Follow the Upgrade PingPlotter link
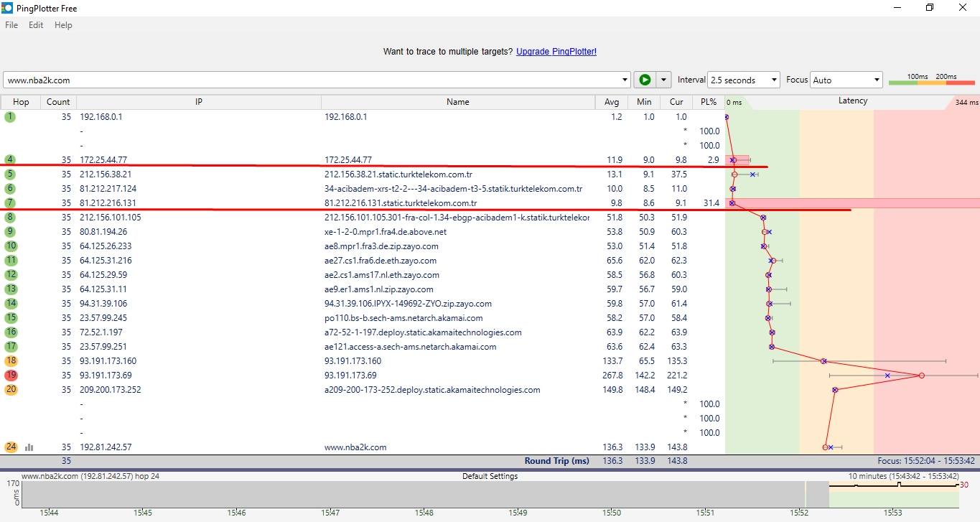Viewport: 980px width, 522px height. (556, 52)
